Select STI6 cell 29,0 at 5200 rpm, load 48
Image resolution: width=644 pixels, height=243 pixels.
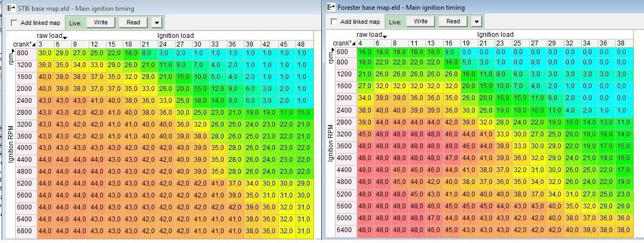pos(304,183)
